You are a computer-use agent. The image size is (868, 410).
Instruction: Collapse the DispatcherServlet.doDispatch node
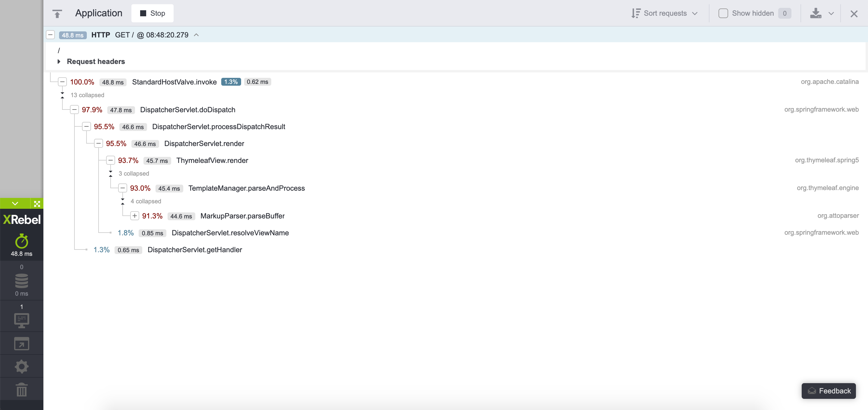[x=74, y=110]
